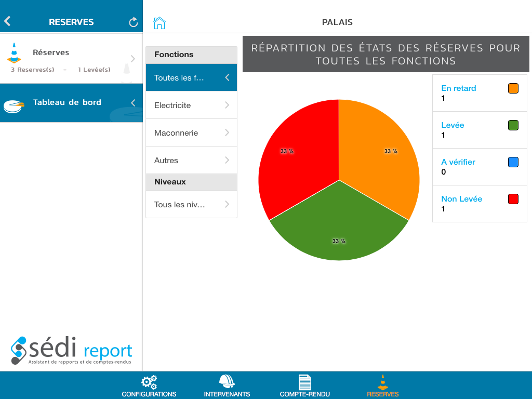The height and width of the screenshot is (399, 532).
Task: Click the orange pie chart slice
Action: tap(379, 156)
